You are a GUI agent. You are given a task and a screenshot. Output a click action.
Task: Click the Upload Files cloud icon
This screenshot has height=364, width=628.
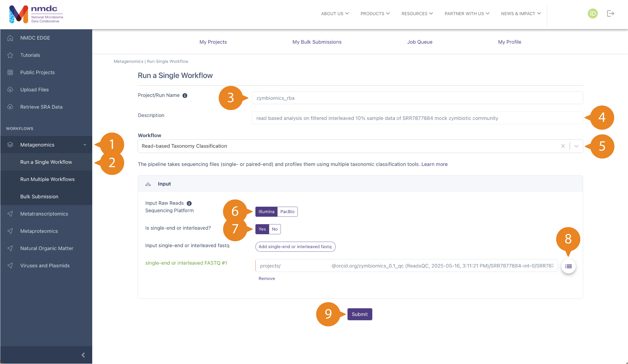pos(10,89)
